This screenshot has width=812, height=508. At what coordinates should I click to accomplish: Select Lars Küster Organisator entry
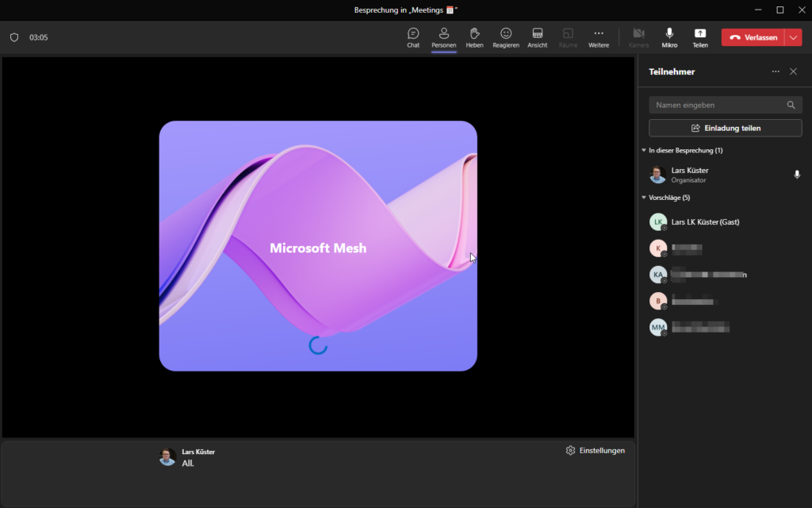click(x=725, y=175)
